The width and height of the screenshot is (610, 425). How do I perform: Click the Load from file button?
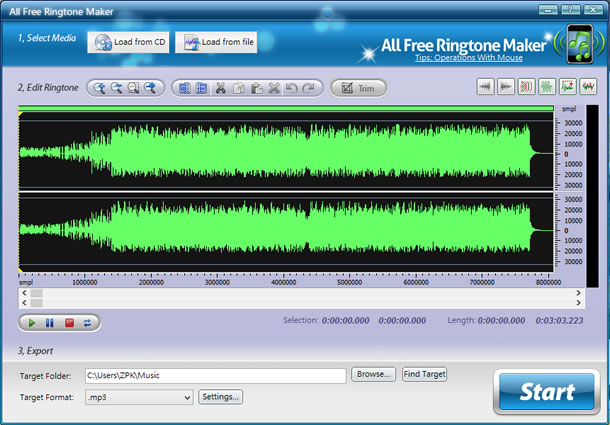[x=216, y=42]
